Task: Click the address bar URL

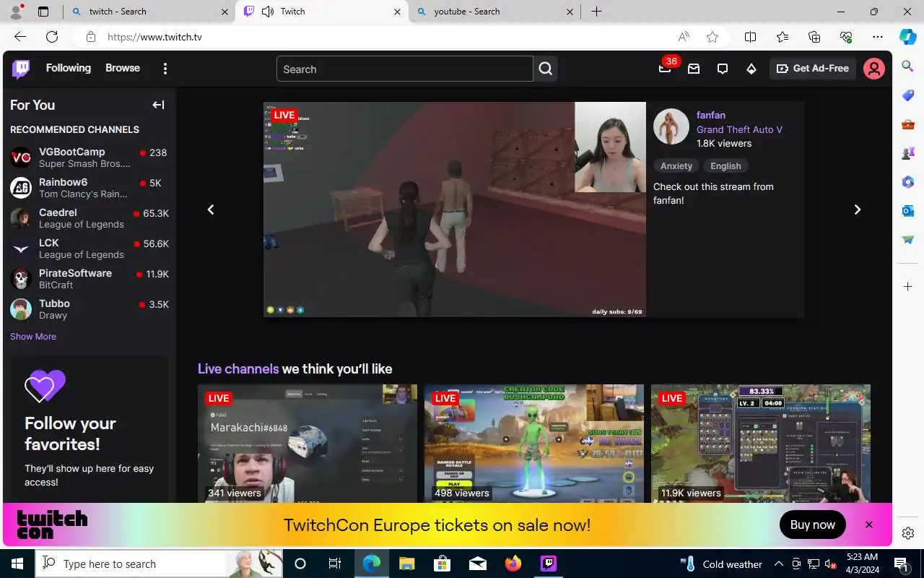Action: [154, 37]
